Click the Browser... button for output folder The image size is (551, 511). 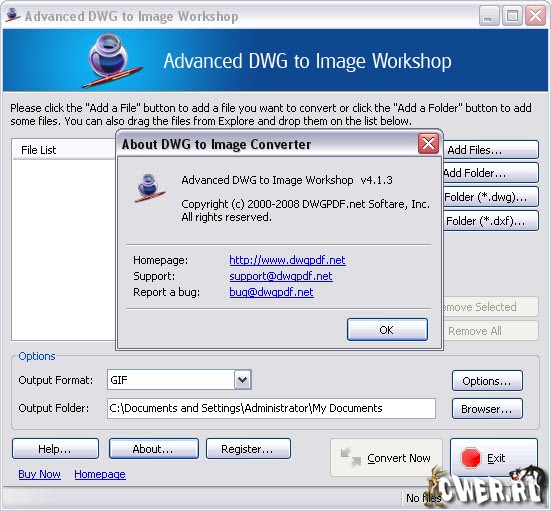(x=487, y=409)
